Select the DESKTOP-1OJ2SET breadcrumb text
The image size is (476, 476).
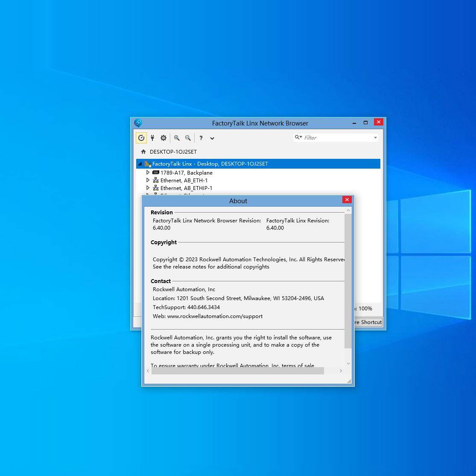(173, 152)
